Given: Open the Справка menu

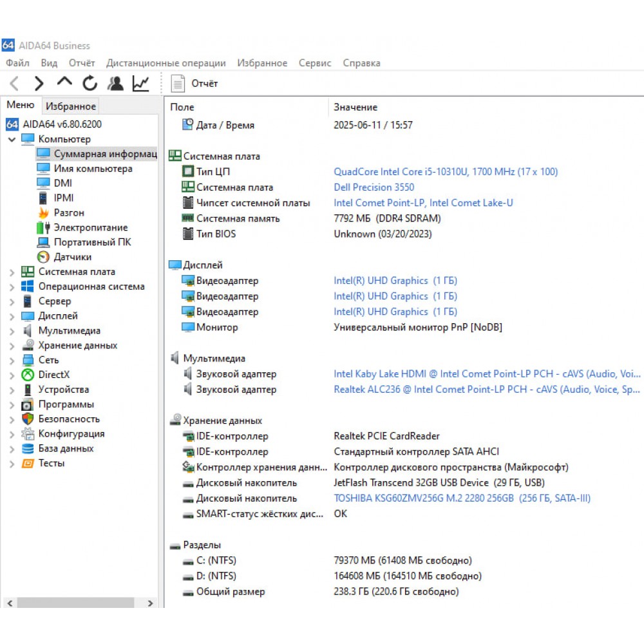Looking at the screenshot, I should coord(361,63).
